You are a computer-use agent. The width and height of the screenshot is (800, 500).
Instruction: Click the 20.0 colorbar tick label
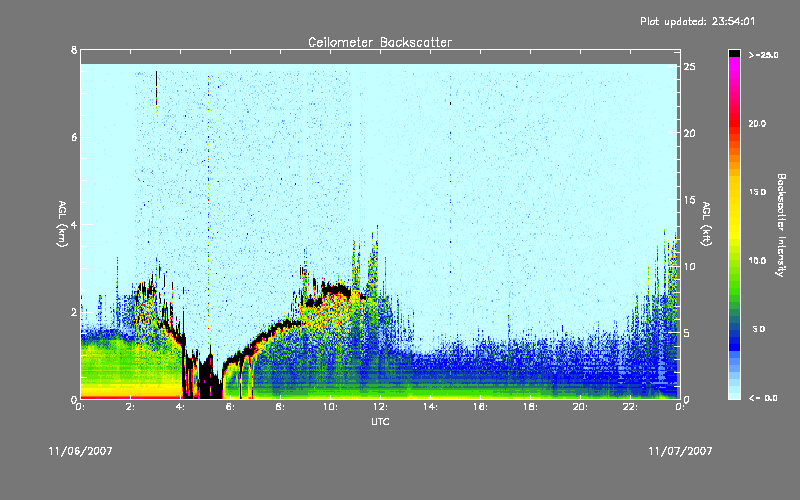click(x=757, y=123)
